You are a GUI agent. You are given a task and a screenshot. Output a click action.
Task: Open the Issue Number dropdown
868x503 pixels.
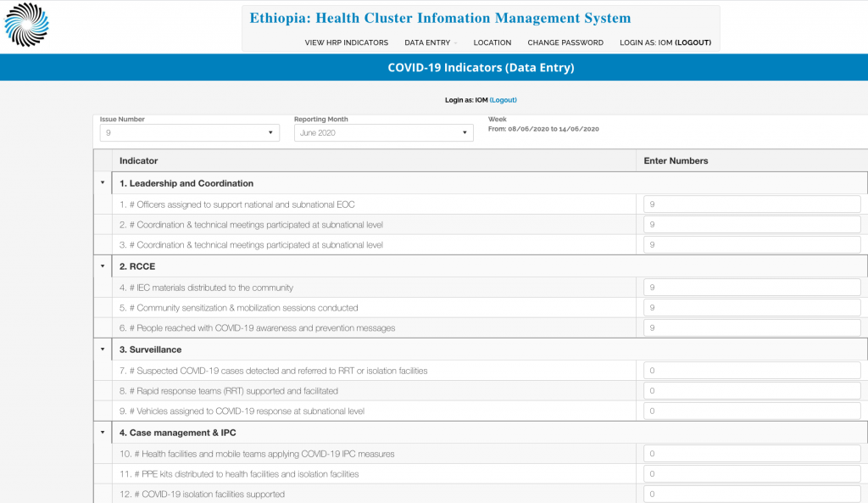point(189,133)
